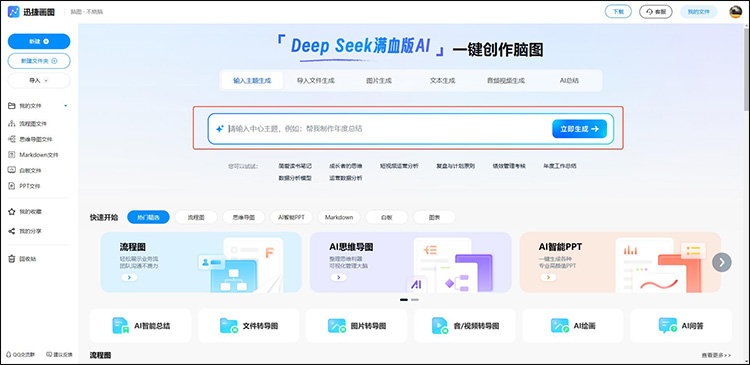The width and height of the screenshot is (750, 365).
Task: Expand the 导入 dropdown
Action: coord(39,81)
